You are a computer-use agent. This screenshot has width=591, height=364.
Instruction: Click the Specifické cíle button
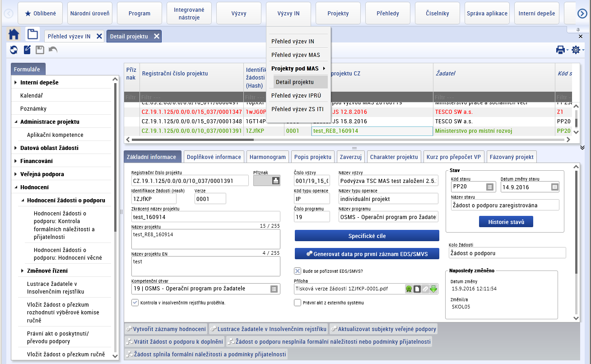[367, 236]
